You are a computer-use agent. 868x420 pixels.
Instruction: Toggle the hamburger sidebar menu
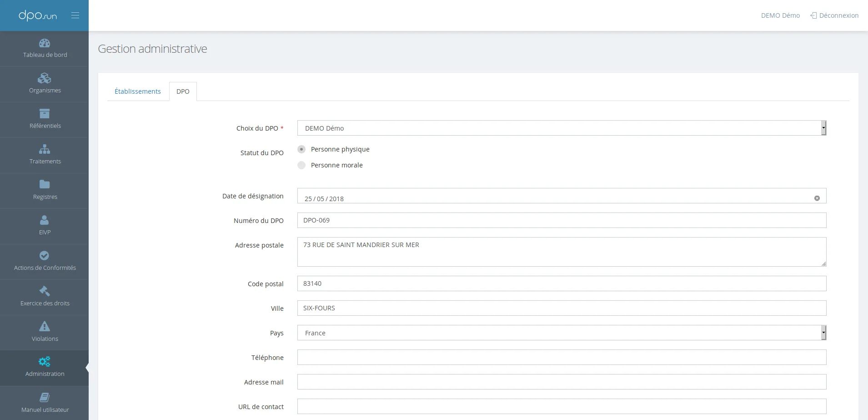tap(75, 15)
